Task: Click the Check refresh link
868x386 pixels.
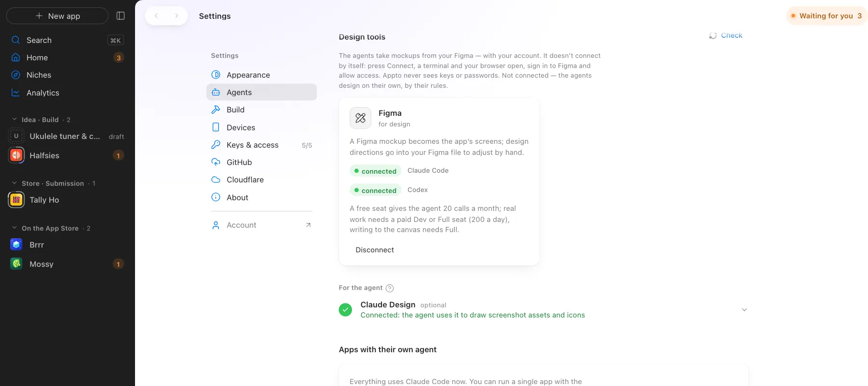Action: (x=726, y=35)
